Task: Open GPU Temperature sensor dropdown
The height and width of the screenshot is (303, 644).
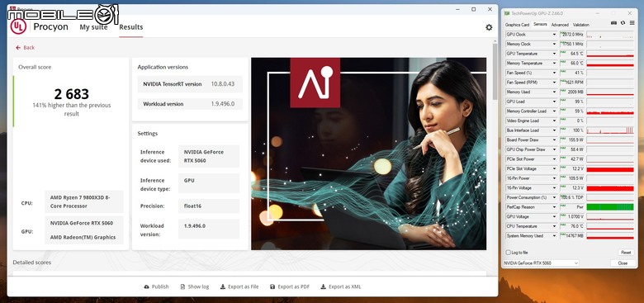Action: (555, 54)
